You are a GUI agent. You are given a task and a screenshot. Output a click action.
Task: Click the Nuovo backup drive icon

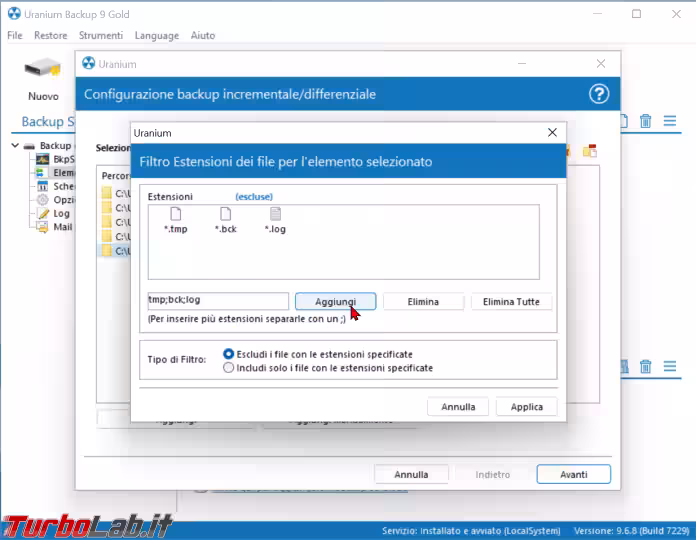click(43, 69)
